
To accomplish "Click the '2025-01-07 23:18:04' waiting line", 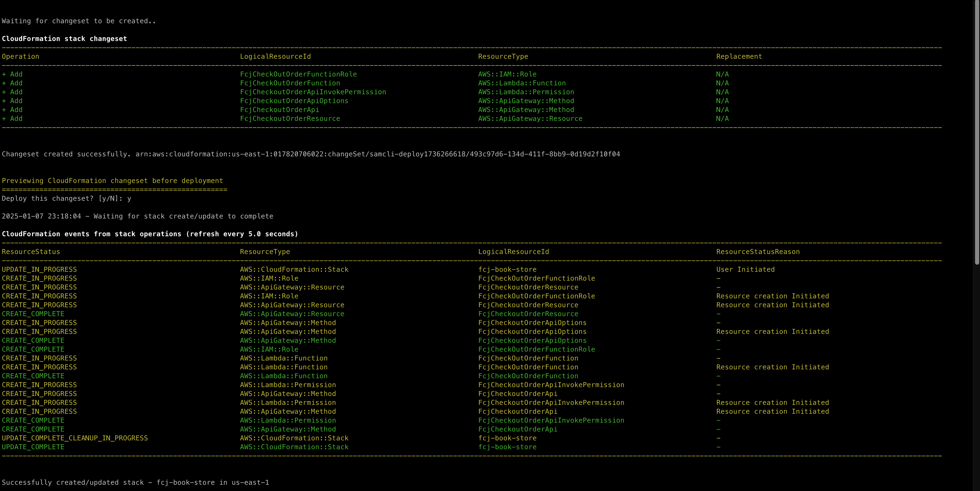I will pos(137,216).
